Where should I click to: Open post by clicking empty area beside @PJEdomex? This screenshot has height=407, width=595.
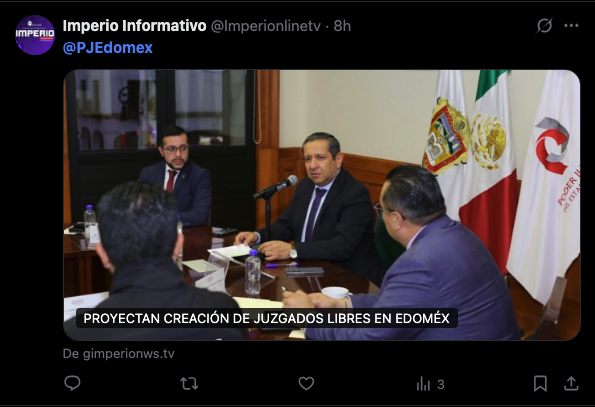coord(342,48)
